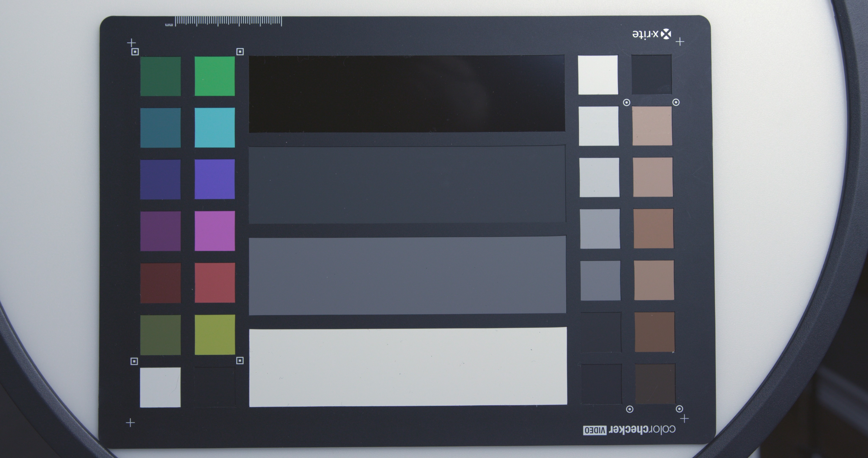This screenshot has width=868, height=458.
Task: Click the dark green color patch
Action: [160, 76]
